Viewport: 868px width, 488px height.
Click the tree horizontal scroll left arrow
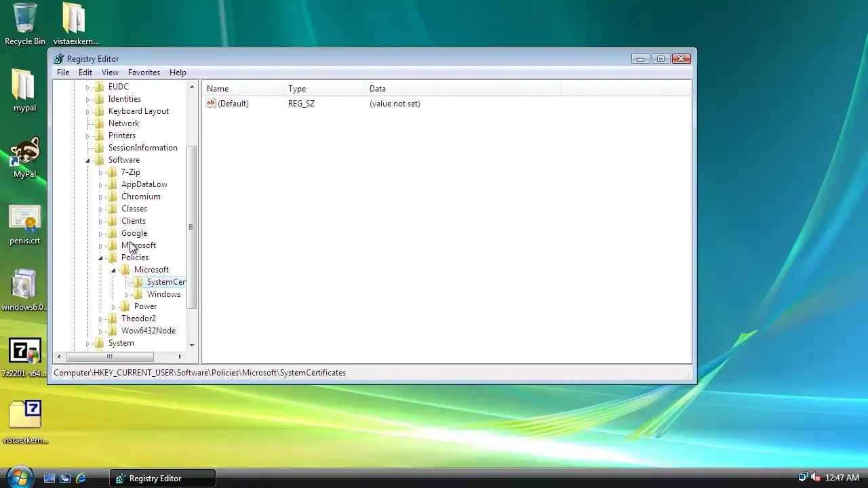(59, 357)
